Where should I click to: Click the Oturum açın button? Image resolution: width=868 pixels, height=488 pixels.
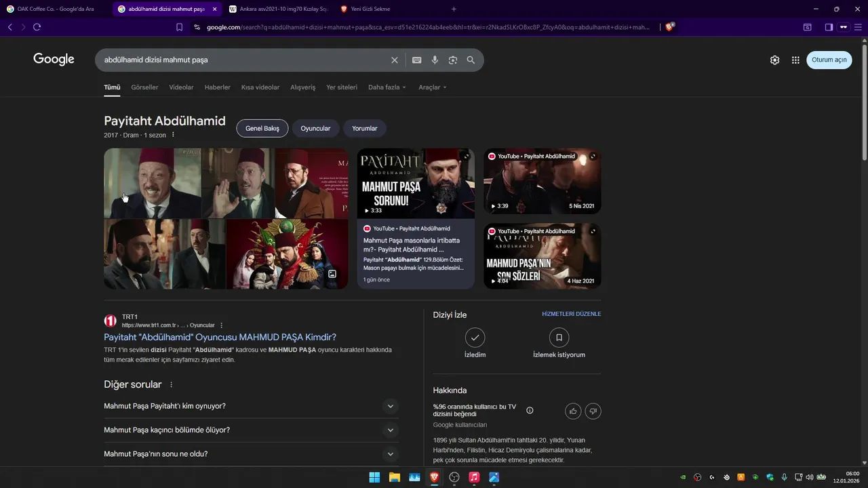coord(829,60)
